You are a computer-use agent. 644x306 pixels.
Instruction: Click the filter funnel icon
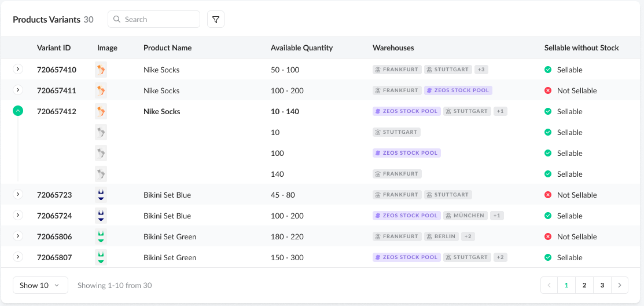pos(216,19)
